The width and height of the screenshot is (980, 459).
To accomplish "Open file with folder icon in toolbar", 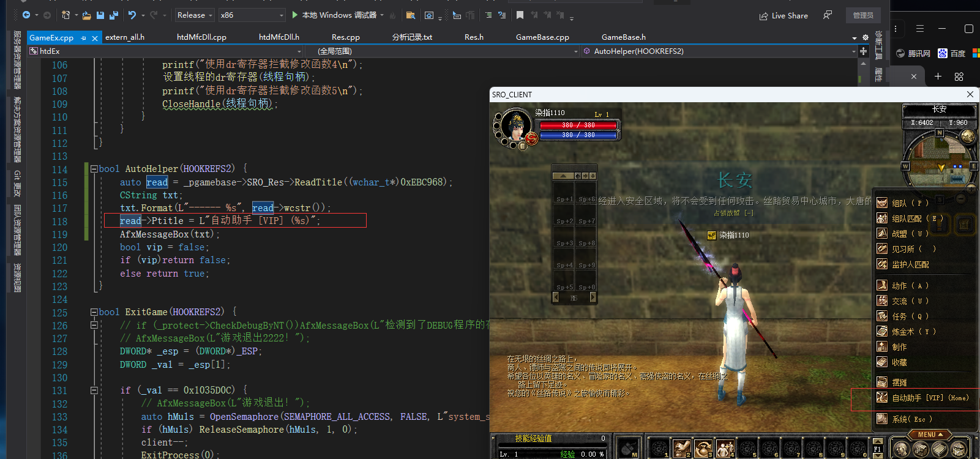I will point(87,15).
